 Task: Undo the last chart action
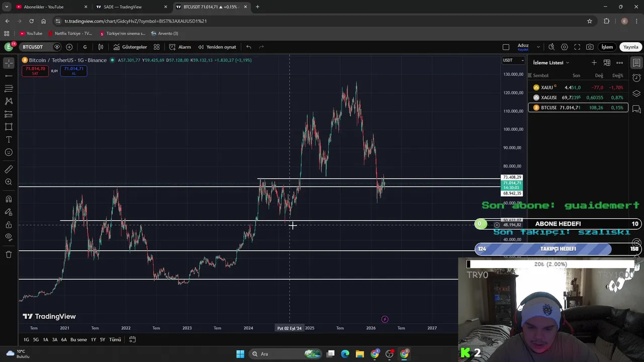point(249,47)
